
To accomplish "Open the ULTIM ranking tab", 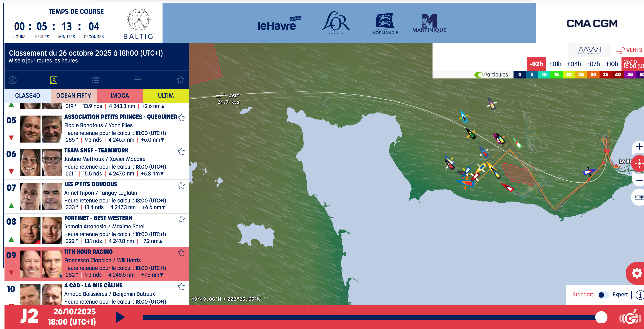I will pos(166,96).
